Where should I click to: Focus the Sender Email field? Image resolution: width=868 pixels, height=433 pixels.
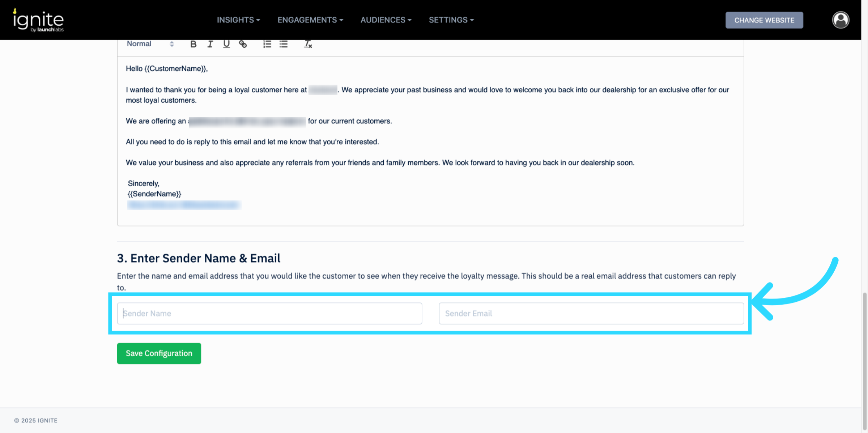591,314
